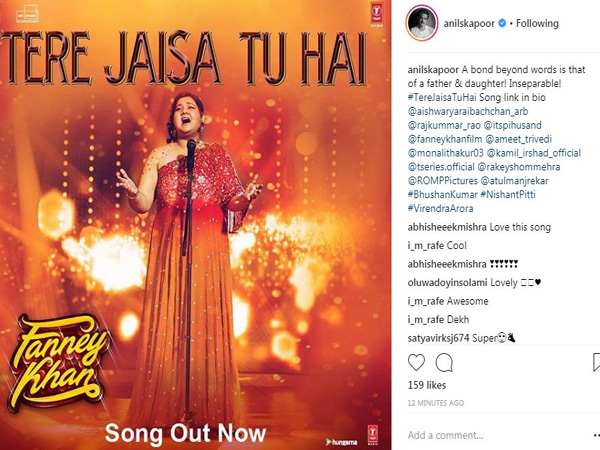The height and width of the screenshot is (450, 600).
Task: View the 159 likes list
Action: coord(427,385)
